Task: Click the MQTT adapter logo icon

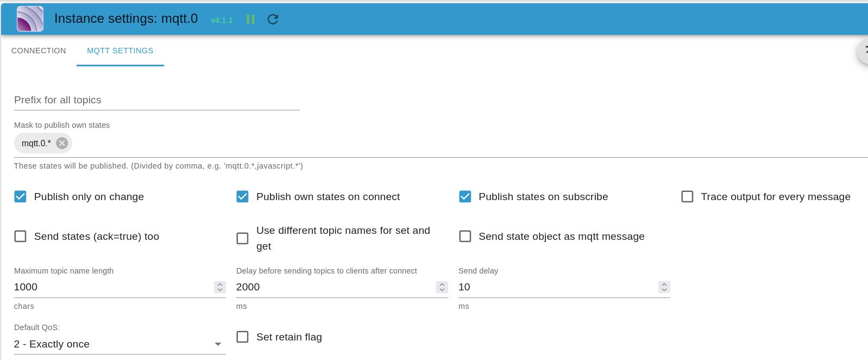Action: [30, 19]
